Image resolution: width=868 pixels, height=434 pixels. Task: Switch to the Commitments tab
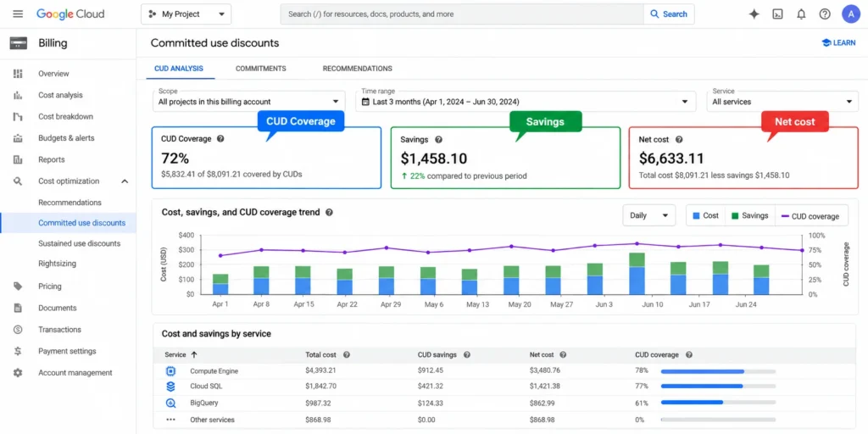(x=261, y=69)
